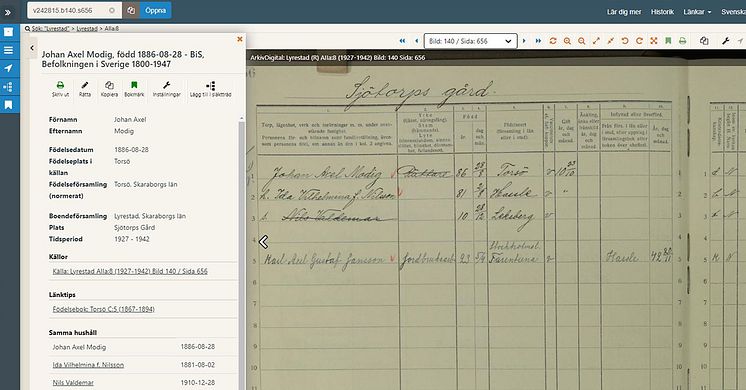The image size is (746, 390).
Task: Print the image with the green printer icon
Action: 682,41
